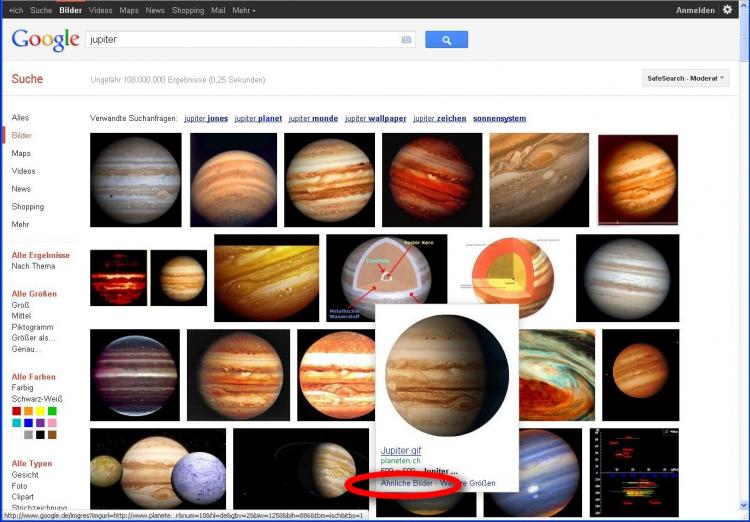Click the Google logo
This screenshot has height=522, width=750.
point(45,40)
